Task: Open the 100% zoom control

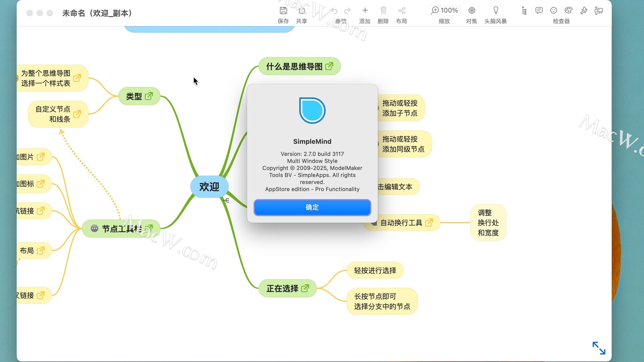Action: [x=444, y=10]
